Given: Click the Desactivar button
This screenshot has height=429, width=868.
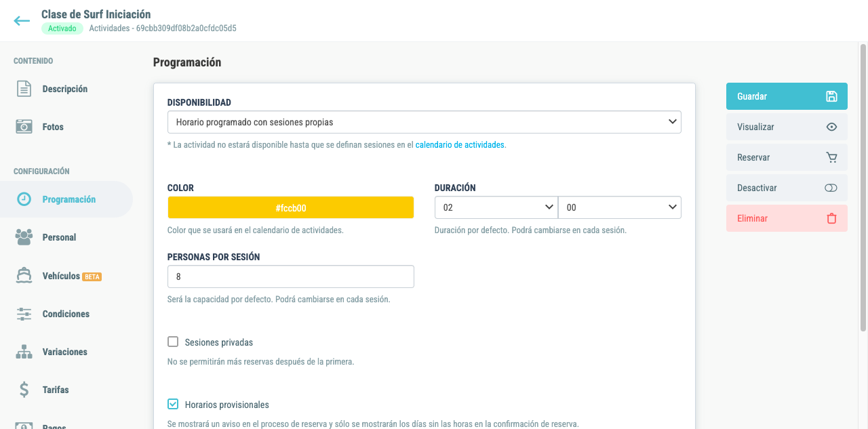Looking at the screenshot, I should 787,188.
